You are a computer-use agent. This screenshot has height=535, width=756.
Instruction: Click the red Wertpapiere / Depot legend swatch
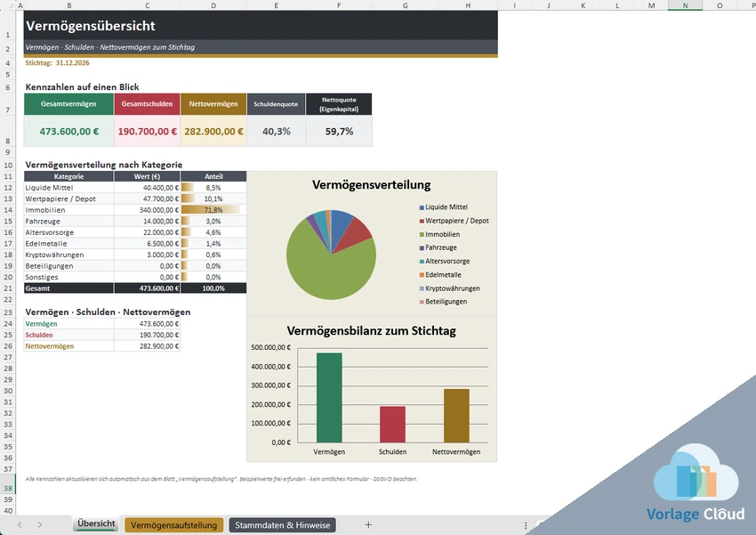(x=422, y=221)
